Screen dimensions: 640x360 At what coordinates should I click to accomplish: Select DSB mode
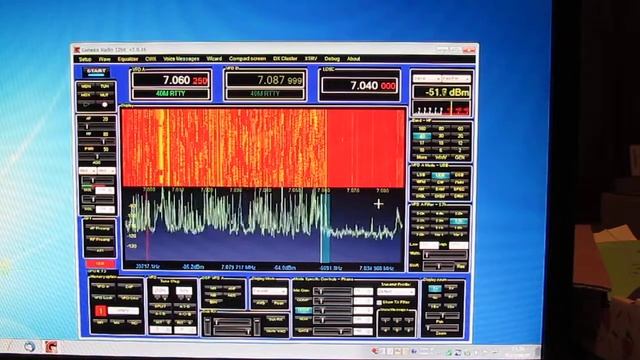tap(459, 175)
